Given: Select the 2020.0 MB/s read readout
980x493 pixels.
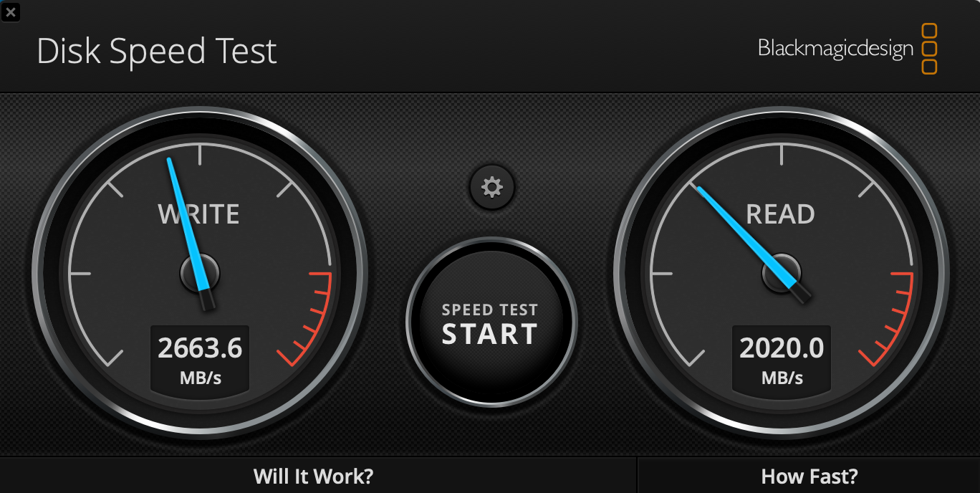Looking at the screenshot, I should (782, 358).
